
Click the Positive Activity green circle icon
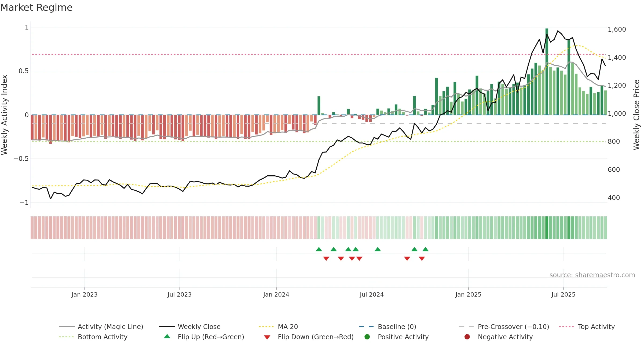(367, 337)
